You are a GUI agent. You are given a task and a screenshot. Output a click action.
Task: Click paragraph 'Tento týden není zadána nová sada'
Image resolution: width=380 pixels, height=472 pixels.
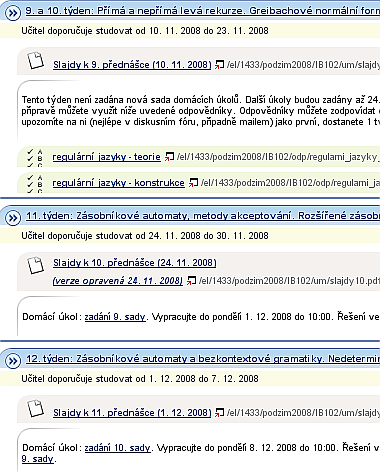201,111
